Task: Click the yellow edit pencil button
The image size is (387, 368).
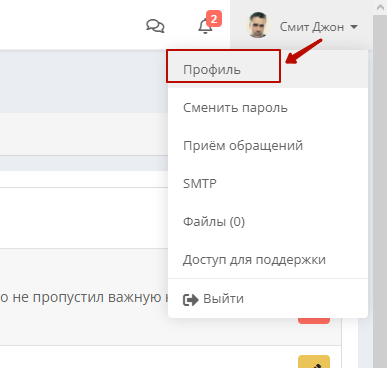Action: (314, 362)
